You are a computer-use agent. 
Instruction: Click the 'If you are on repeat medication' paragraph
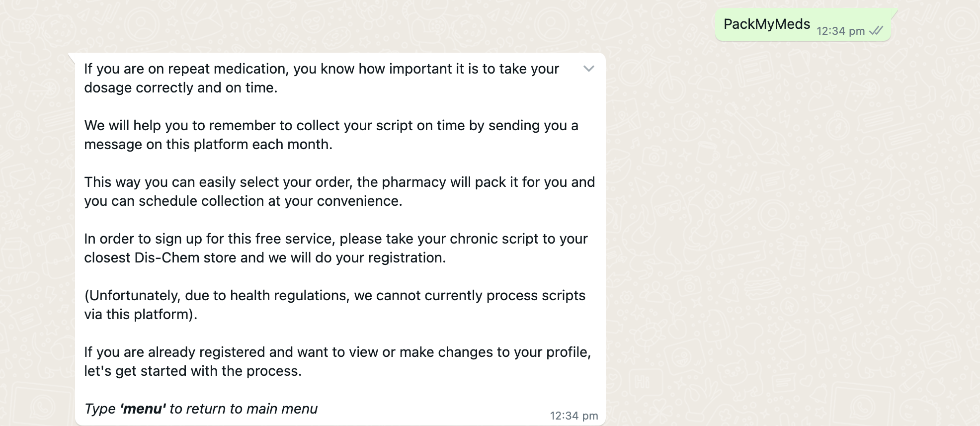coord(321,78)
